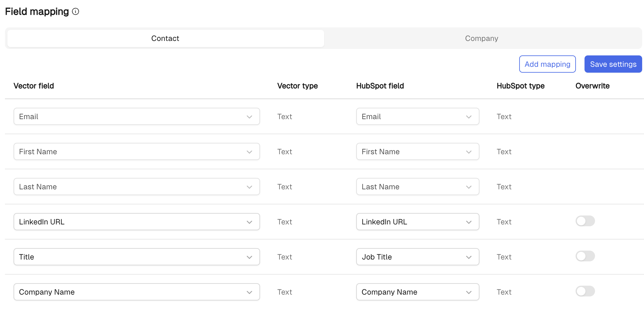Click the Add mapping button

pyautogui.click(x=547, y=64)
